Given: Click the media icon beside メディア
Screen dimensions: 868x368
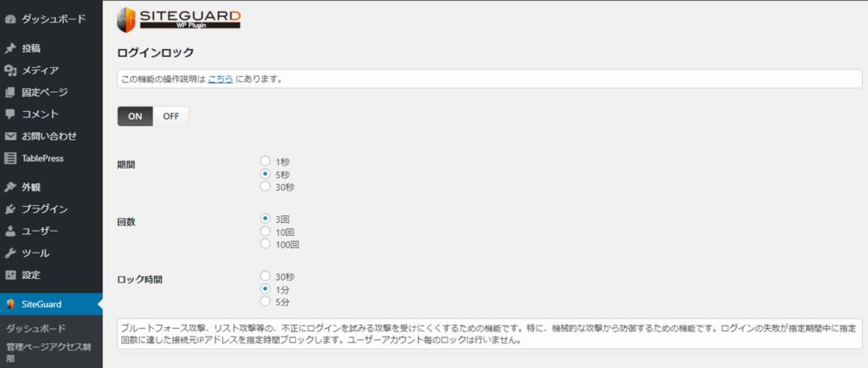Looking at the screenshot, I should (10, 70).
